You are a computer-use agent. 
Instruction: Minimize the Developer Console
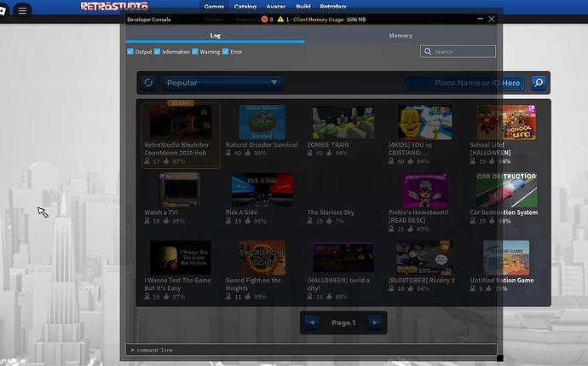click(x=480, y=19)
